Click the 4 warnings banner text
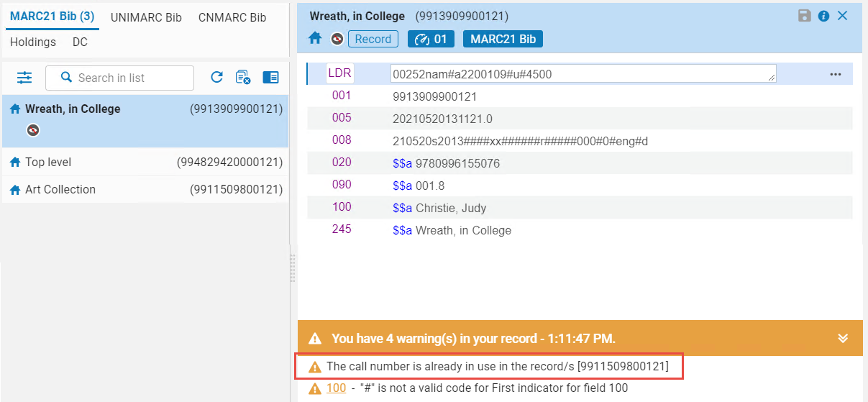The width and height of the screenshot is (868, 402). point(473,339)
